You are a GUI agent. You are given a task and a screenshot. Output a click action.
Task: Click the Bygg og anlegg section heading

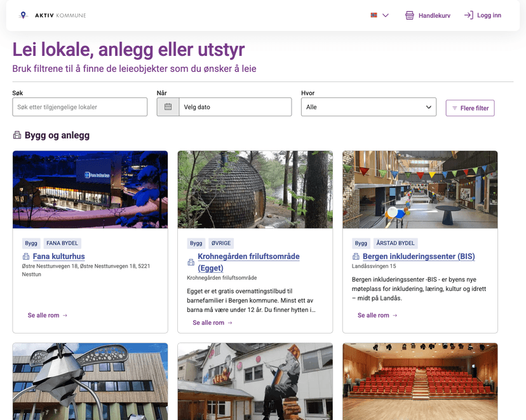57,135
